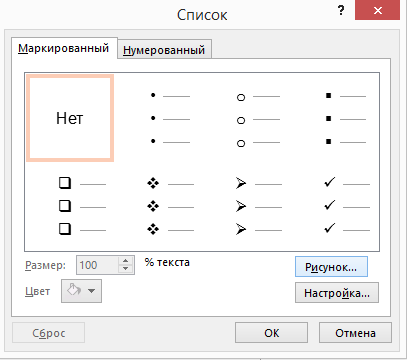
Task: Confirm with the ОК button
Action: click(x=271, y=333)
